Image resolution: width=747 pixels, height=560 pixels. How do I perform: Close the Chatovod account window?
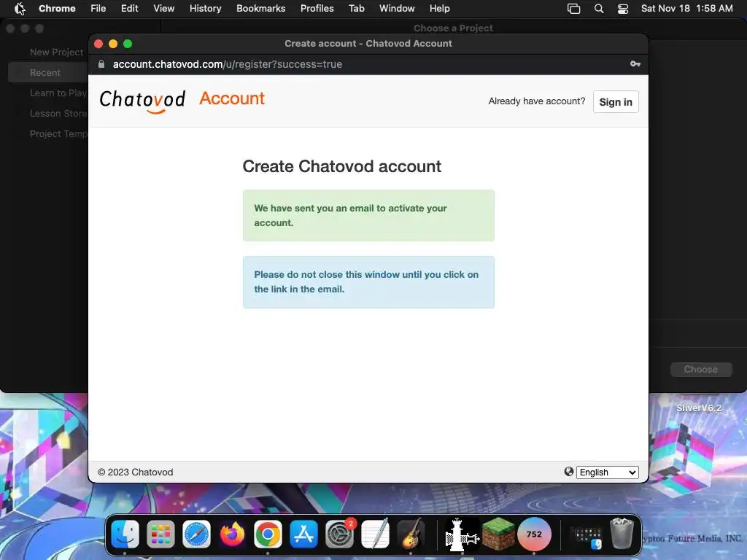point(98,44)
